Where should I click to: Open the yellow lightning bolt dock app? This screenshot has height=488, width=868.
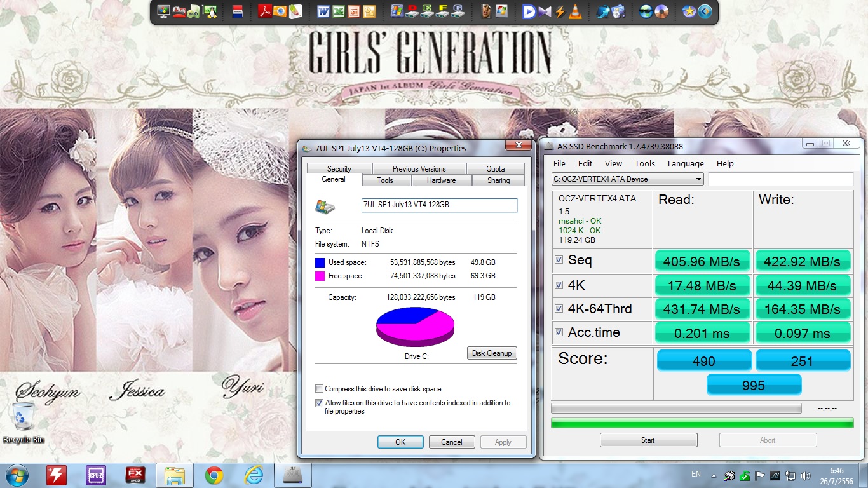tap(560, 11)
